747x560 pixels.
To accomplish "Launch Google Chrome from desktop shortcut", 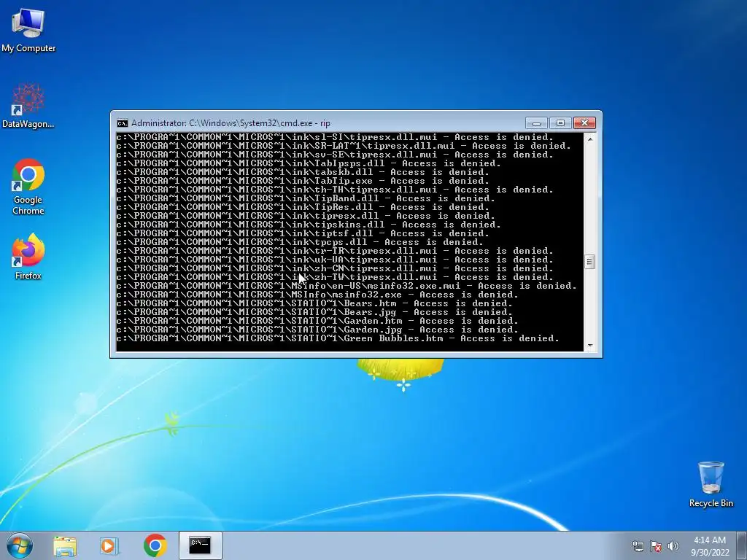I will [x=28, y=187].
